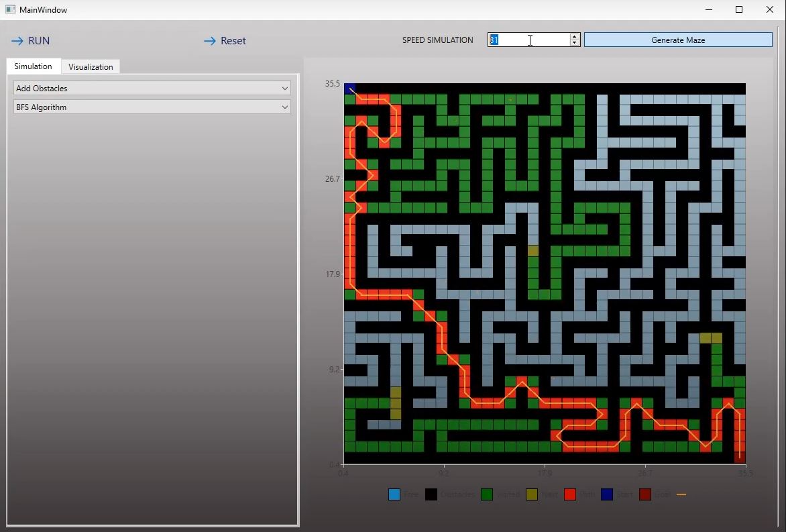Switch to the Visualization tab
786x532 pixels.
(91, 66)
